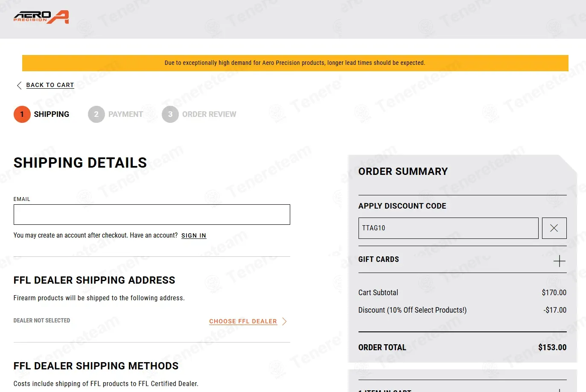
Task: Click the Dealer Not Selected status text
Action: point(42,321)
